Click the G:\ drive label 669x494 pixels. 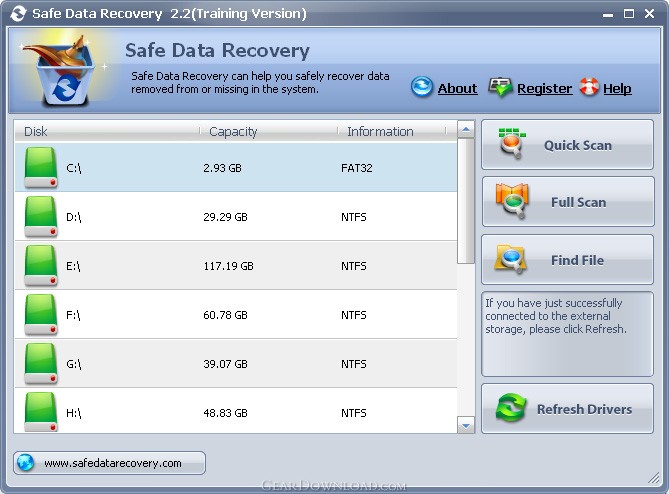click(x=73, y=364)
